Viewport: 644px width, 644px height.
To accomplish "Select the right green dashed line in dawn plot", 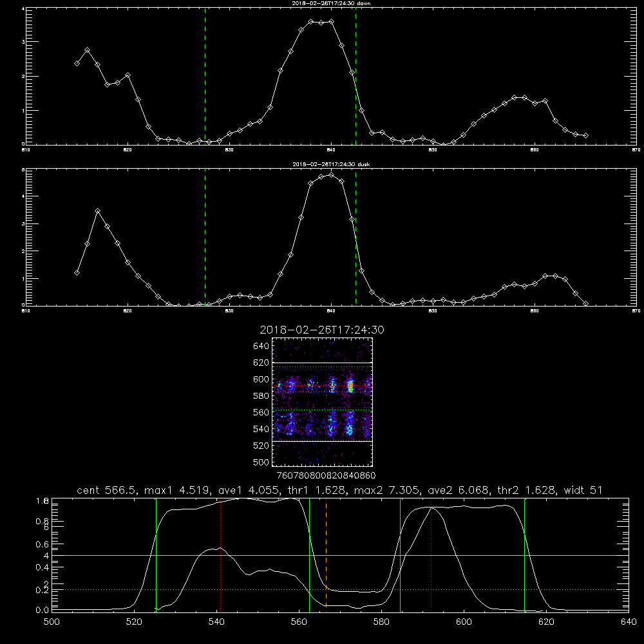I will [x=355, y=76].
